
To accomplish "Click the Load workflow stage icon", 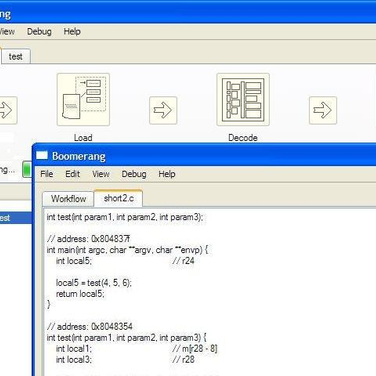I will (83, 100).
